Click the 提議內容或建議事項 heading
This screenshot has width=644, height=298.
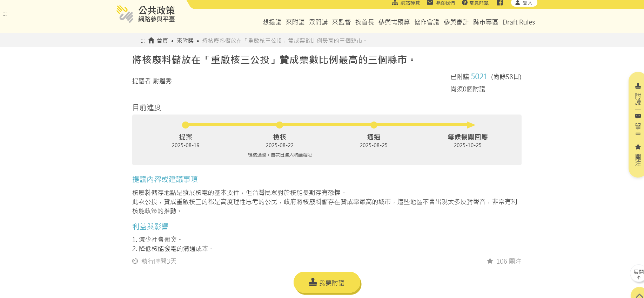(165, 179)
